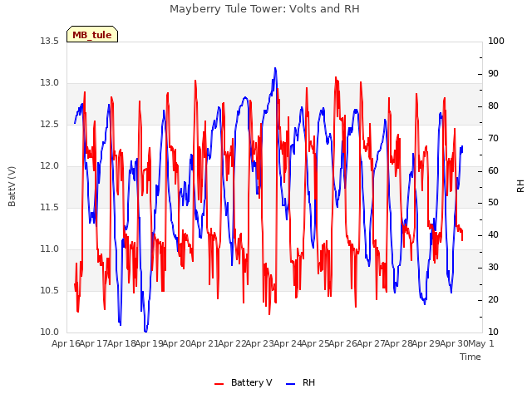Viewport: 532px width, 399px height.
Task: Click the 11.5 tick label on the left axis
Action: (50, 207)
